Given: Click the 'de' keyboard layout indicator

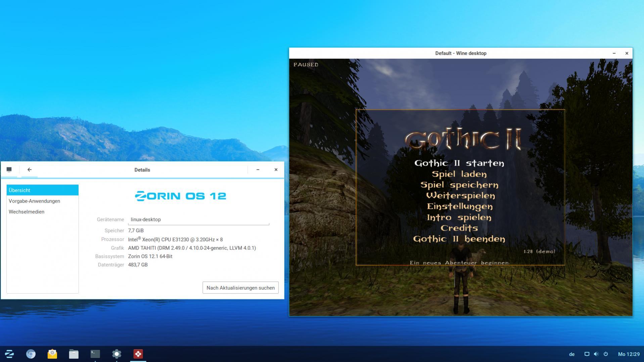Looking at the screenshot, I should click(x=572, y=354).
